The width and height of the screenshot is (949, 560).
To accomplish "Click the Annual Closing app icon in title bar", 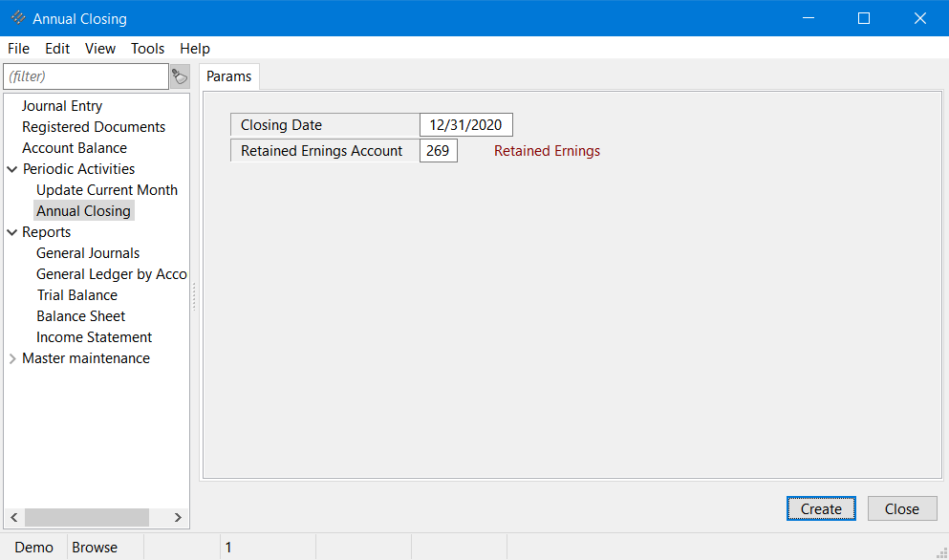I will point(17,18).
